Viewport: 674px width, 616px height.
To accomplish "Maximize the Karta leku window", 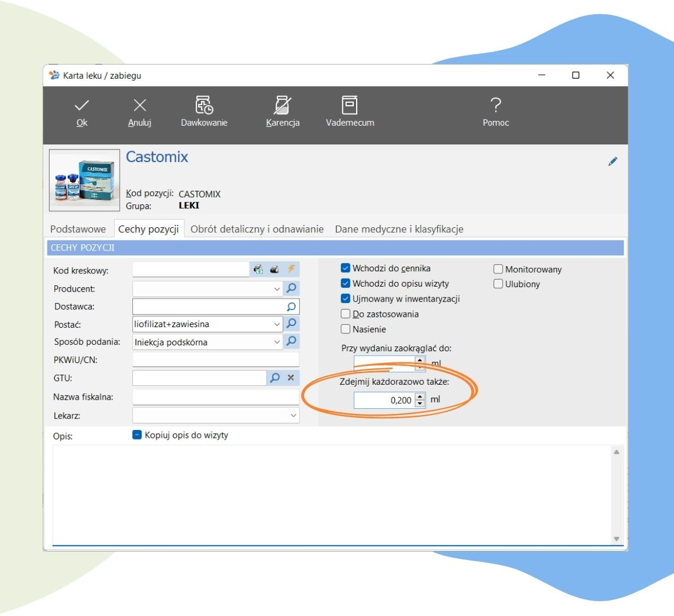I will [576, 75].
